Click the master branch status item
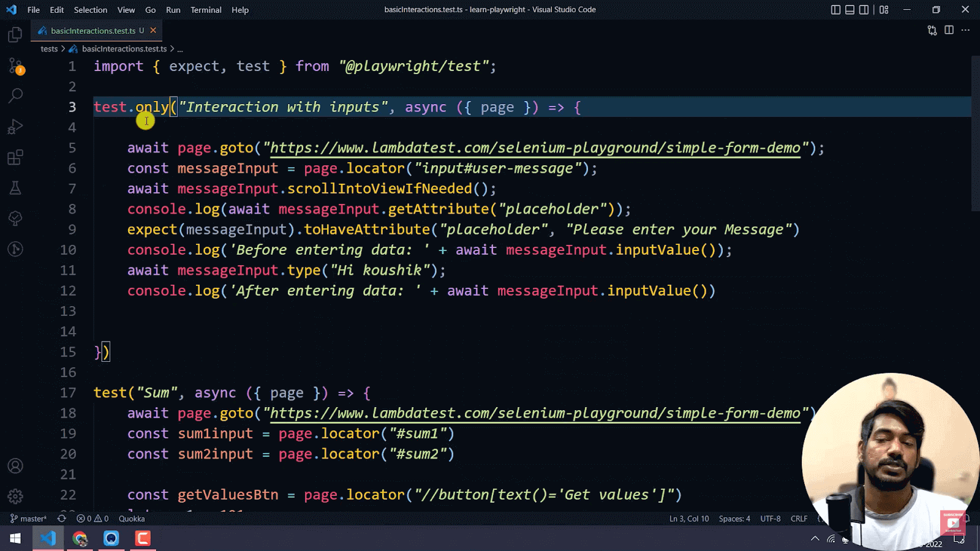Viewport: 980px width, 551px height. [29, 519]
